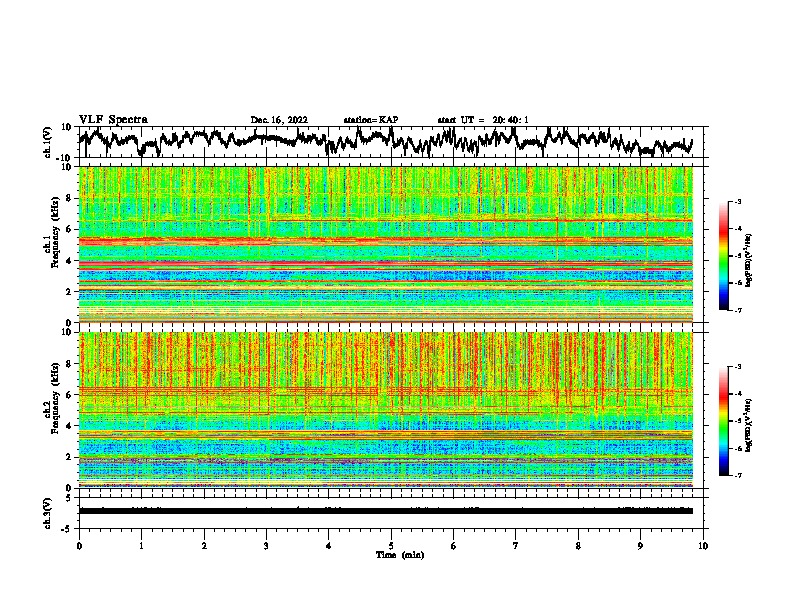Click the 2 kHz tick on ch.1 spectrogram

[x=69, y=291]
